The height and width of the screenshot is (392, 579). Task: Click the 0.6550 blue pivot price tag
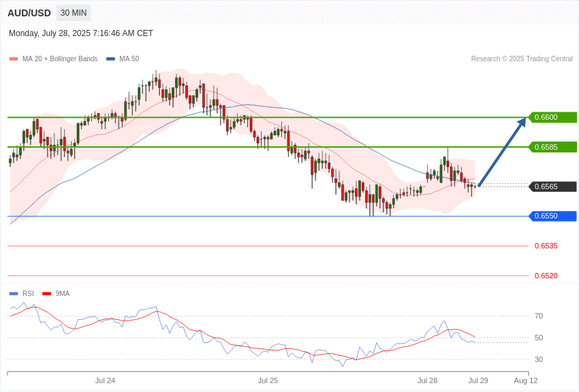pos(553,216)
